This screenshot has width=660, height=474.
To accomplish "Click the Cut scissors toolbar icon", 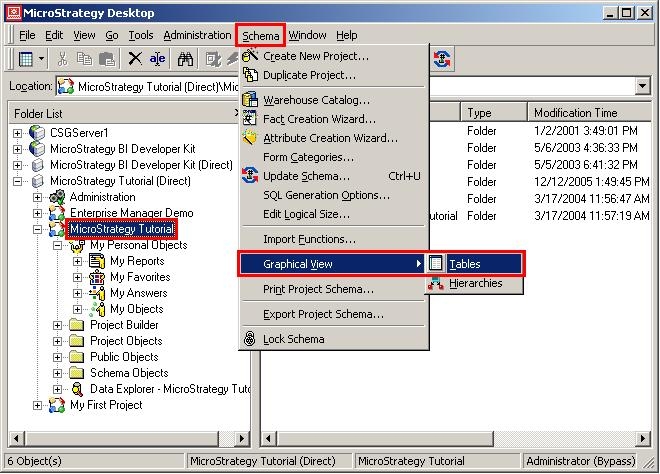I will [62, 60].
